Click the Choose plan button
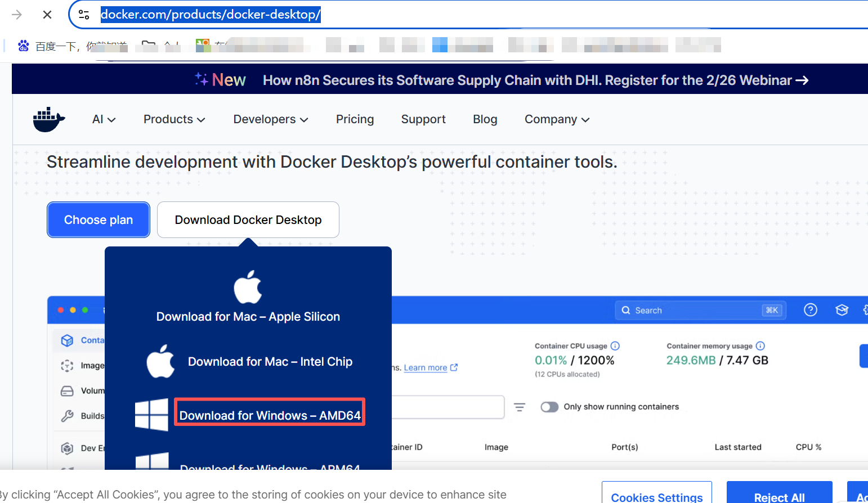The width and height of the screenshot is (868, 503). (98, 219)
